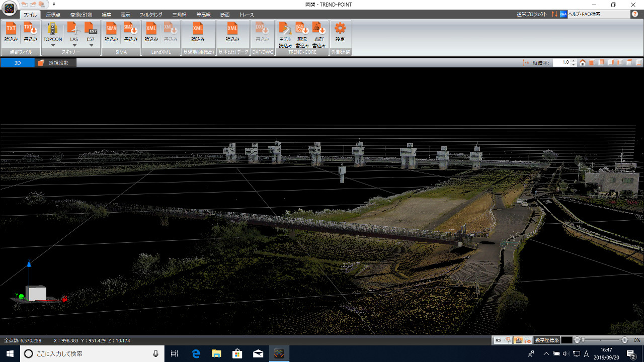Click the black background color swatch
Viewport: 644px width, 362px height.
click(x=567, y=340)
